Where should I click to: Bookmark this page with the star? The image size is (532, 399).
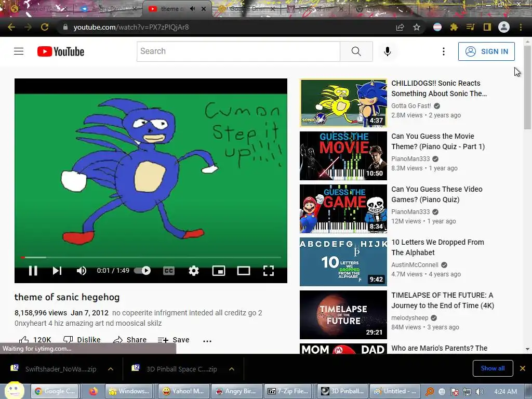coord(417,27)
